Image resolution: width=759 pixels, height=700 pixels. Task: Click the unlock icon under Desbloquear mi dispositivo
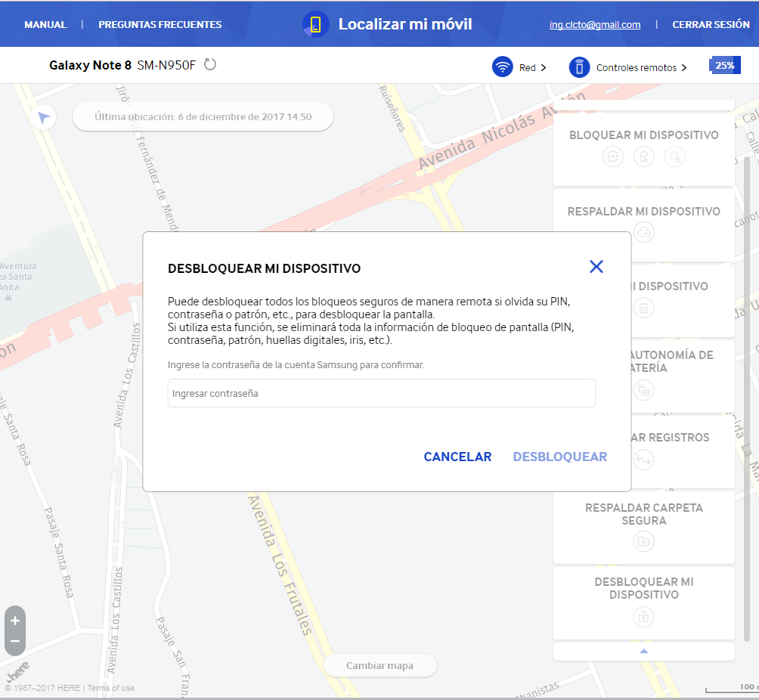click(643, 617)
